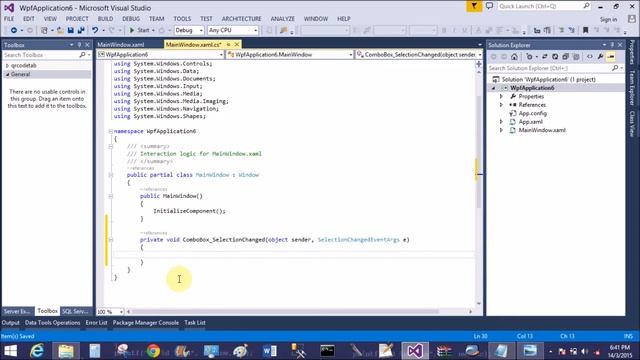Collapse the MainWindow class code block
The image size is (640, 360).
(x=111, y=175)
